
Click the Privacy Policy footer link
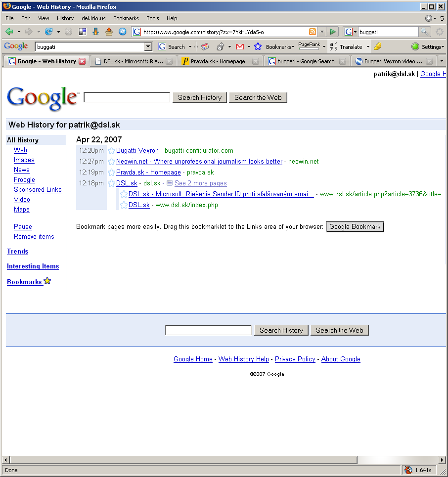click(295, 359)
